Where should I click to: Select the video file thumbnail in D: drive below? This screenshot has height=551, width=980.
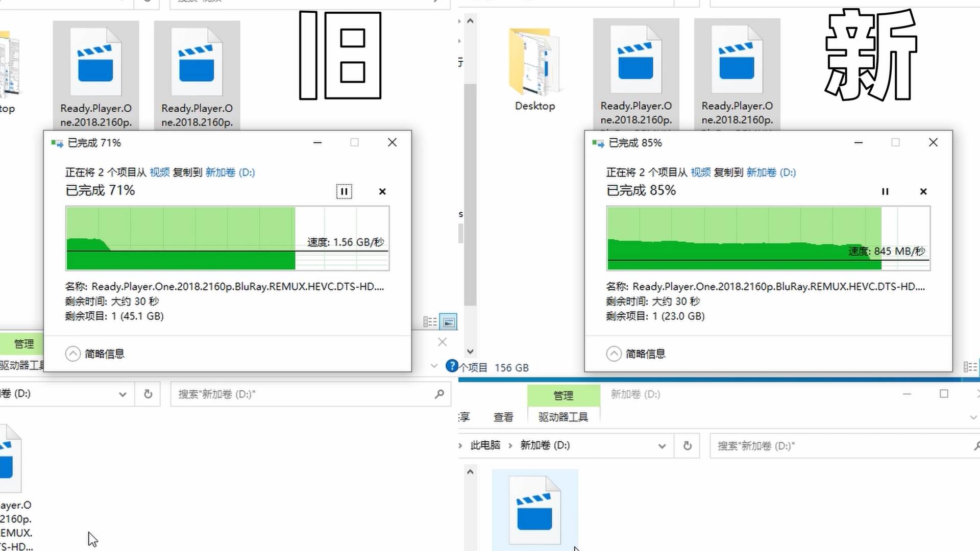pos(535,510)
